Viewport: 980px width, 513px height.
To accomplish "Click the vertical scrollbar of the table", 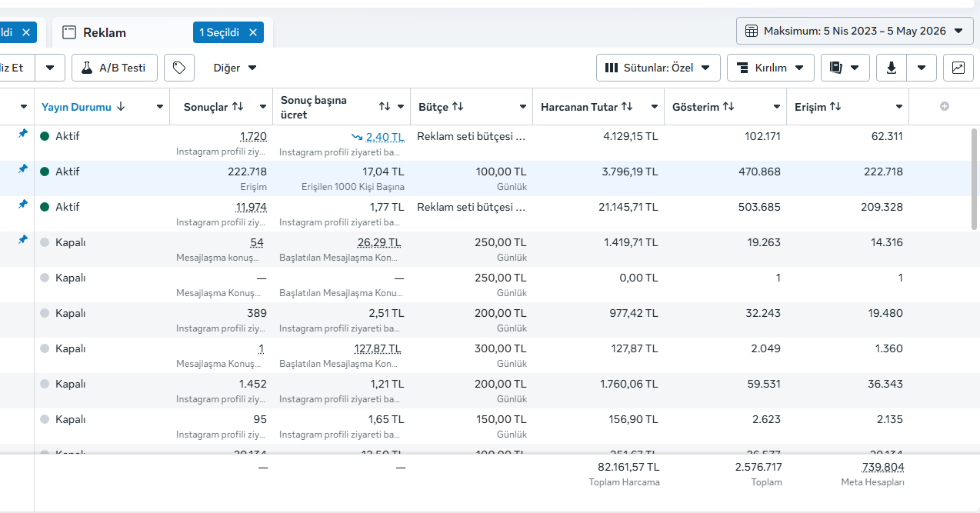I will (x=975, y=178).
